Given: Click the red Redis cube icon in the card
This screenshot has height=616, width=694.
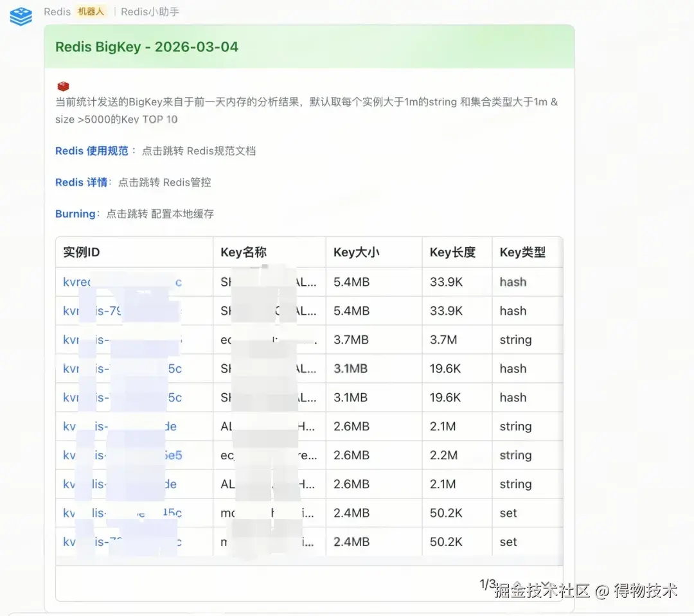Looking at the screenshot, I should (x=63, y=86).
